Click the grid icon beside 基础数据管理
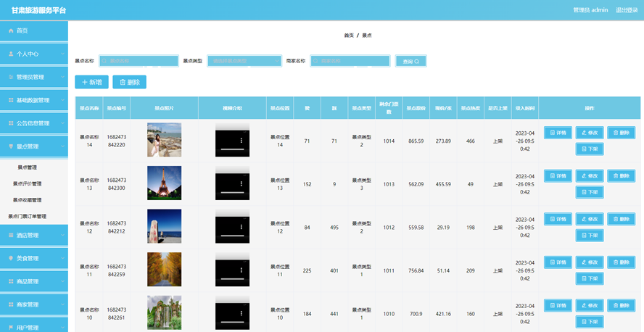This screenshot has width=644, height=332. click(x=11, y=100)
